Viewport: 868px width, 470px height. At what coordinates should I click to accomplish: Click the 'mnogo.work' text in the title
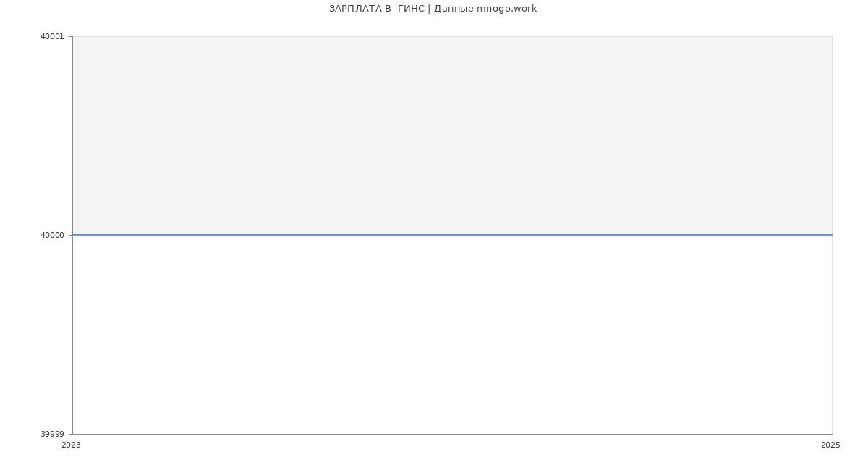506,9
